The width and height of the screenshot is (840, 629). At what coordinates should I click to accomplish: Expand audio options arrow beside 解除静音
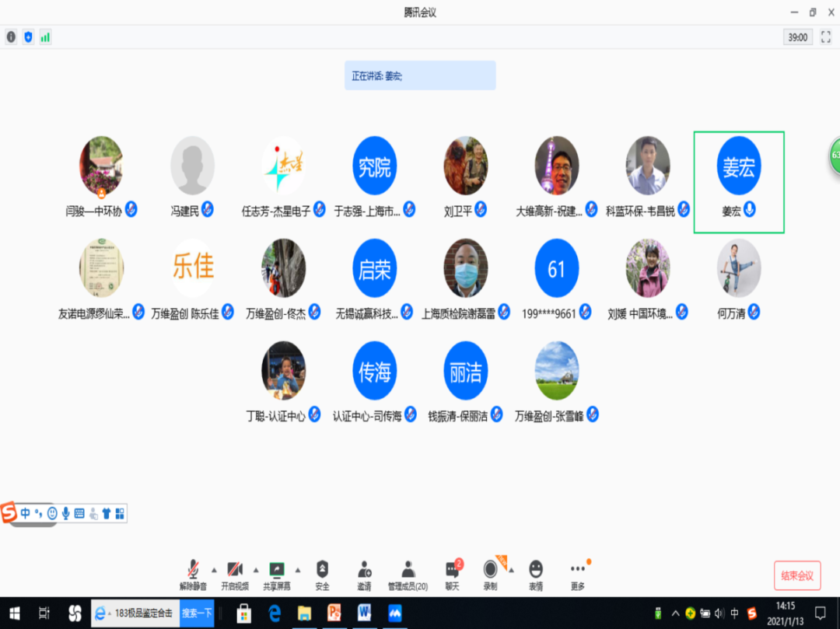coord(214,570)
